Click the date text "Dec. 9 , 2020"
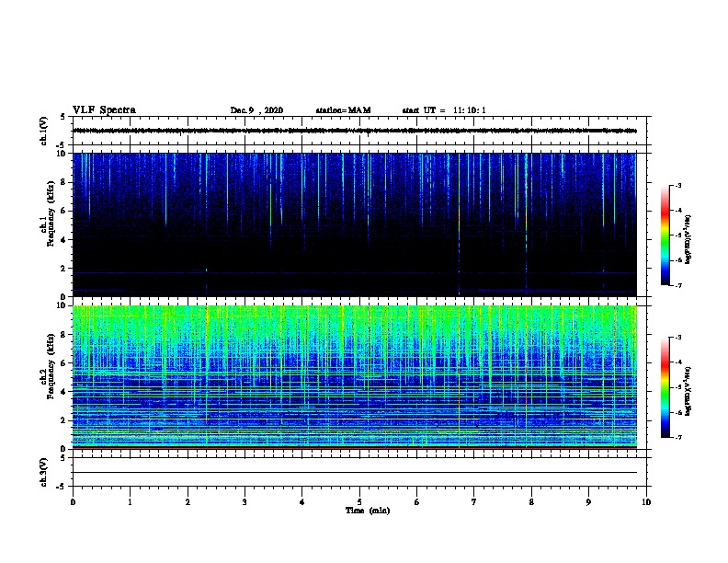Image resolution: width=728 pixels, height=563 pixels. pyautogui.click(x=256, y=110)
